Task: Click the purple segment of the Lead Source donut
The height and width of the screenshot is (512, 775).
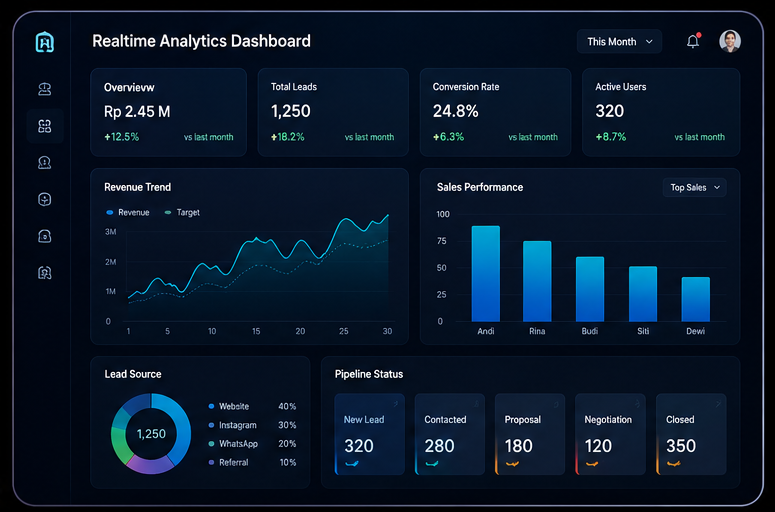Action: [149, 465]
